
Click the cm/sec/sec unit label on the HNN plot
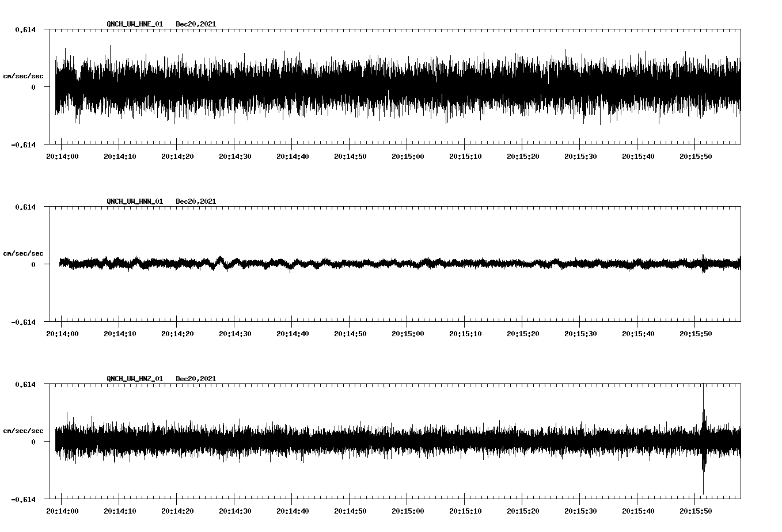[x=23, y=253]
